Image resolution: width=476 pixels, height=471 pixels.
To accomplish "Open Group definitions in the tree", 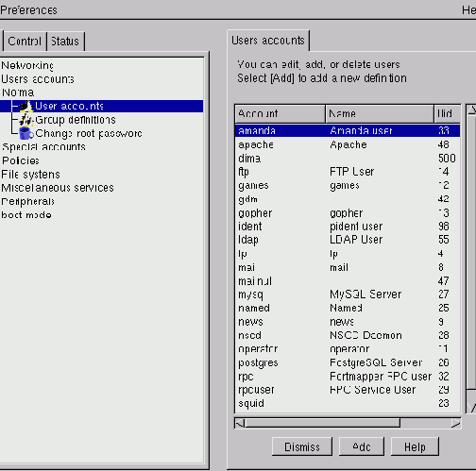I will pos(76,120).
